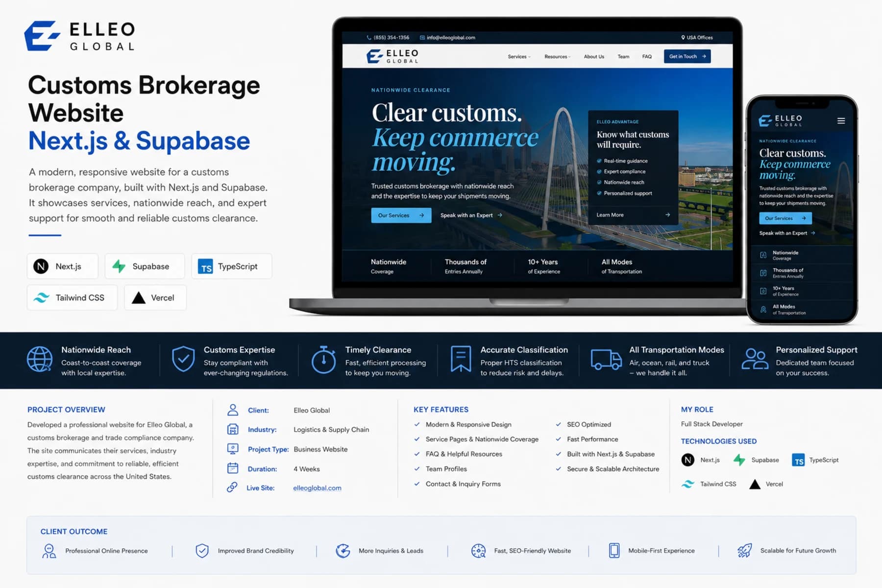Click the Expert compliance checkmark item
This screenshot has height=588, width=882.
(x=621, y=171)
